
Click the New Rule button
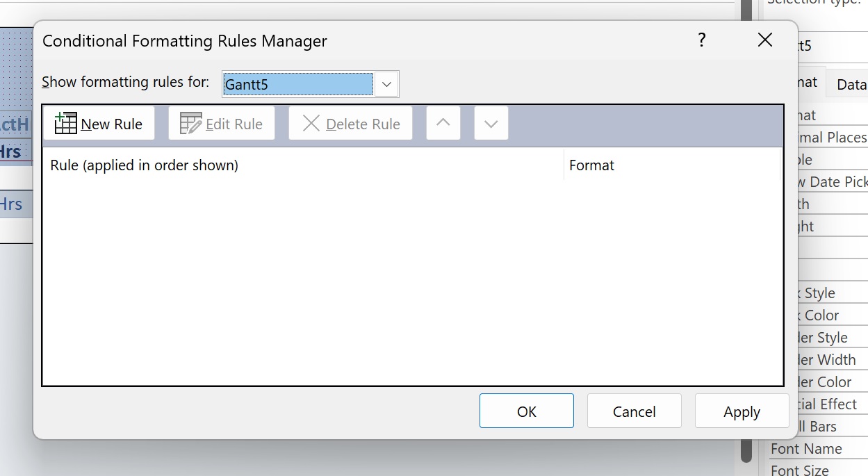click(x=99, y=124)
